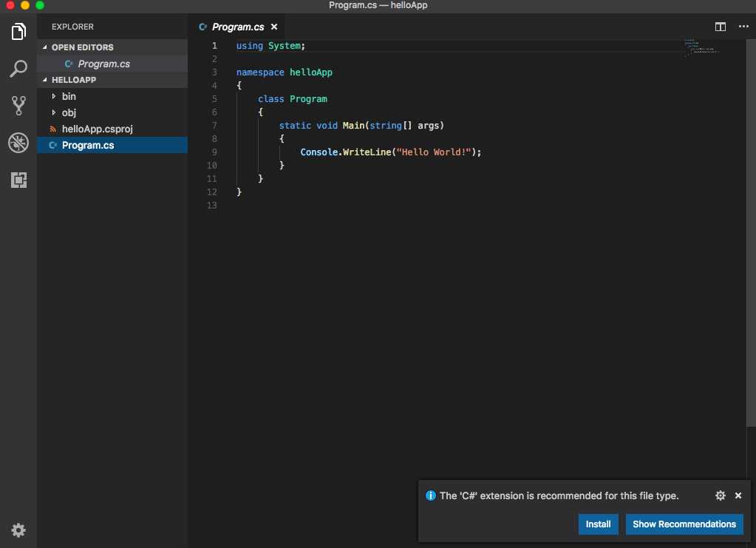Open the Search view in activity bar
The height and width of the screenshot is (548, 756).
[18, 69]
